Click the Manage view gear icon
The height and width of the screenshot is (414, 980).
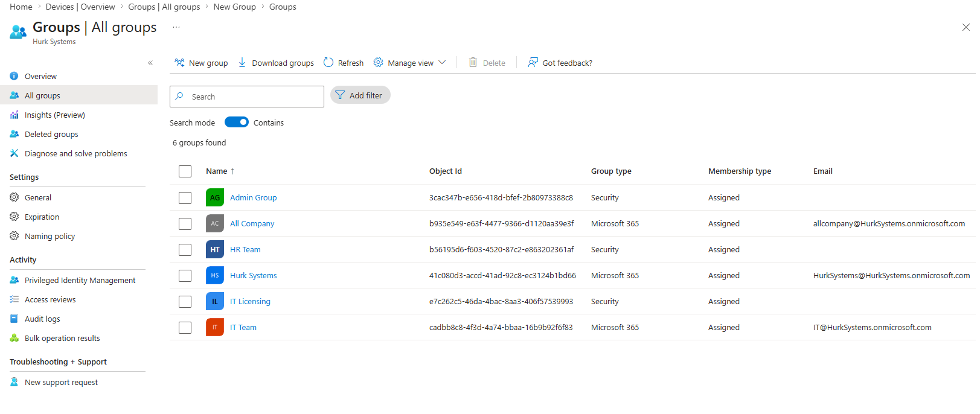(x=378, y=63)
